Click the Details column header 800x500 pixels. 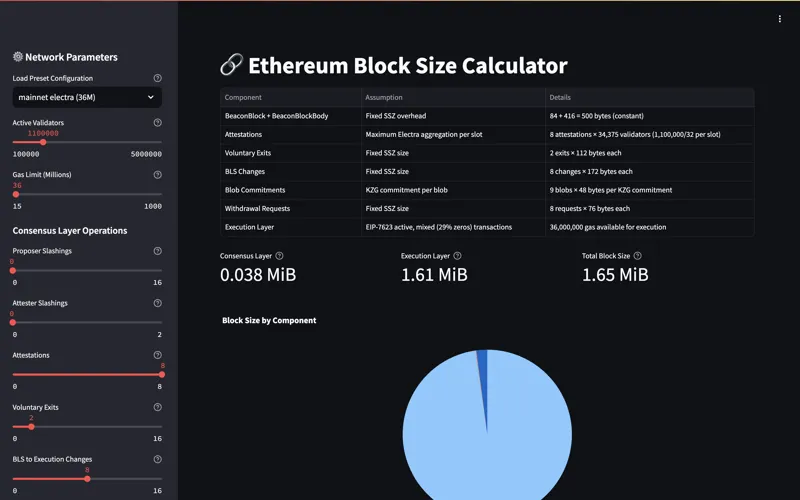coord(649,97)
